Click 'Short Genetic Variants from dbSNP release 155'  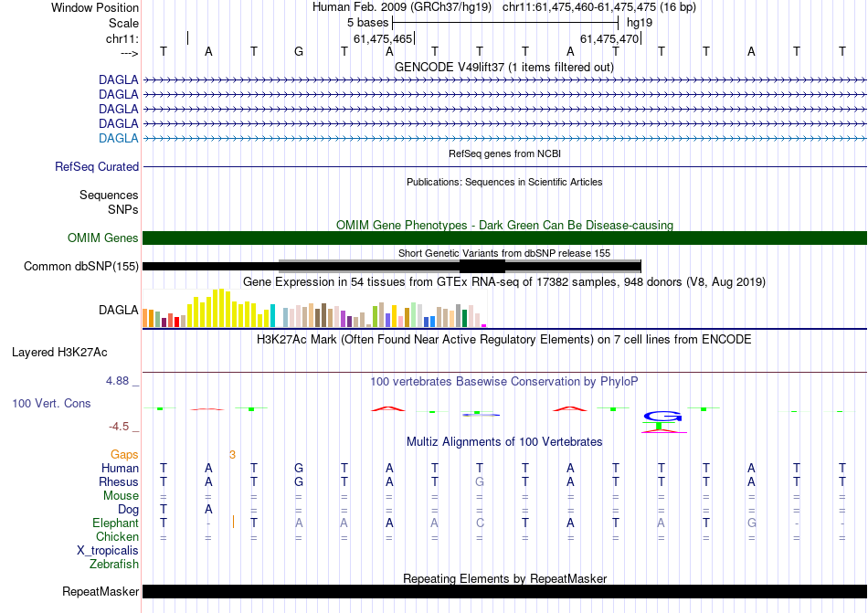click(504, 253)
